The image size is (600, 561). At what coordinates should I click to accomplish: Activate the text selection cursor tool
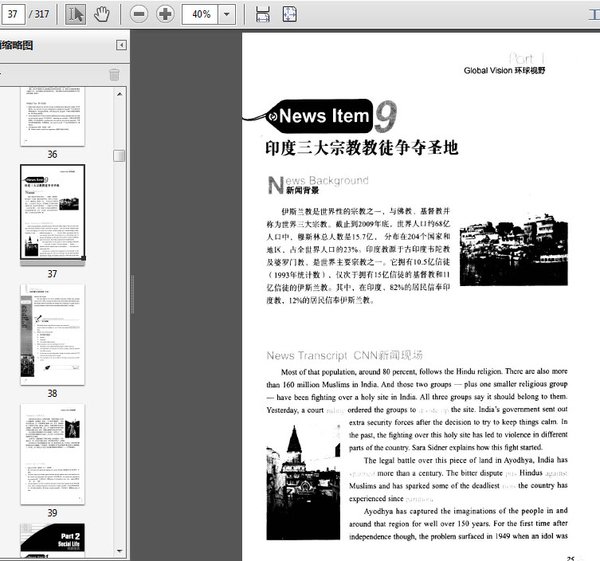[x=76, y=14]
